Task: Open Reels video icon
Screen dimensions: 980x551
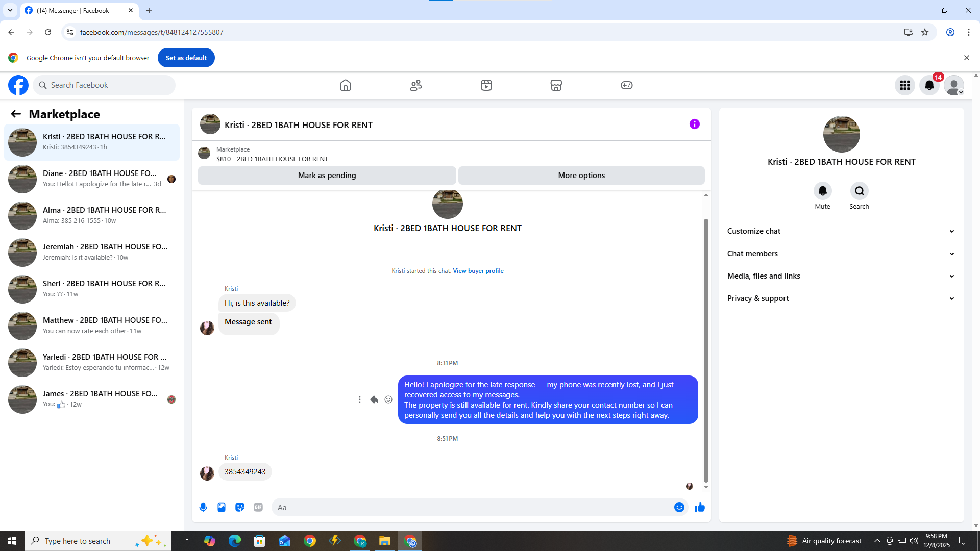Action: pos(486,85)
